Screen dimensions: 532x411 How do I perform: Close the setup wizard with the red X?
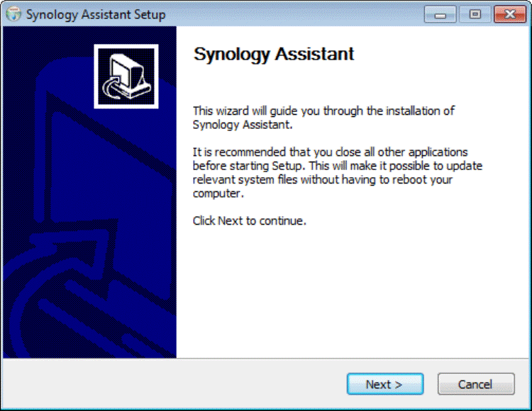(510, 14)
